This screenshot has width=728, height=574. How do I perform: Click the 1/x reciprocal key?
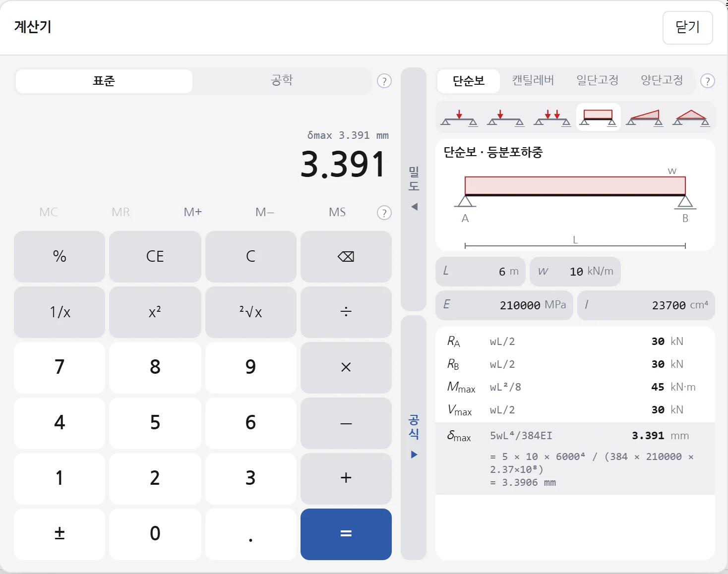[x=60, y=312]
